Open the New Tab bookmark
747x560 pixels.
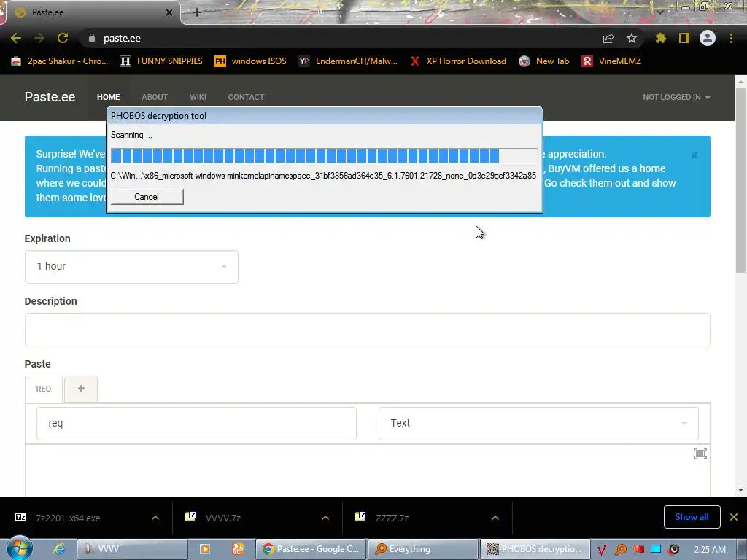[x=544, y=61]
